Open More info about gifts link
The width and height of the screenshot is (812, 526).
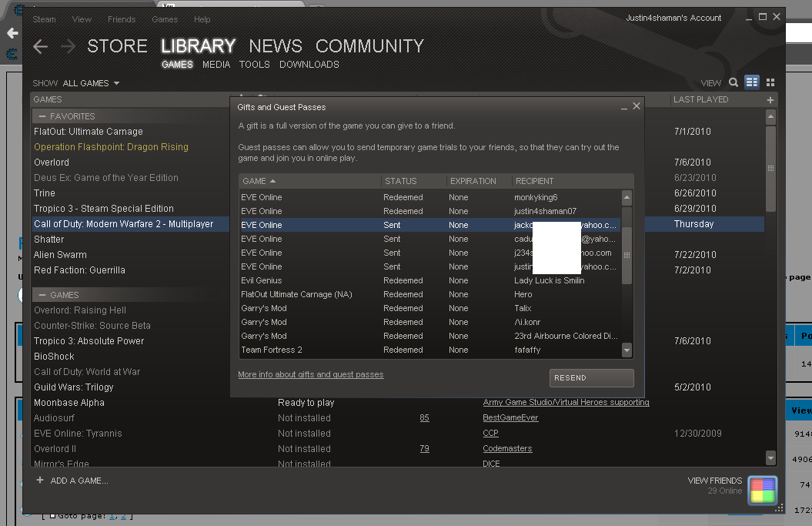(x=310, y=374)
